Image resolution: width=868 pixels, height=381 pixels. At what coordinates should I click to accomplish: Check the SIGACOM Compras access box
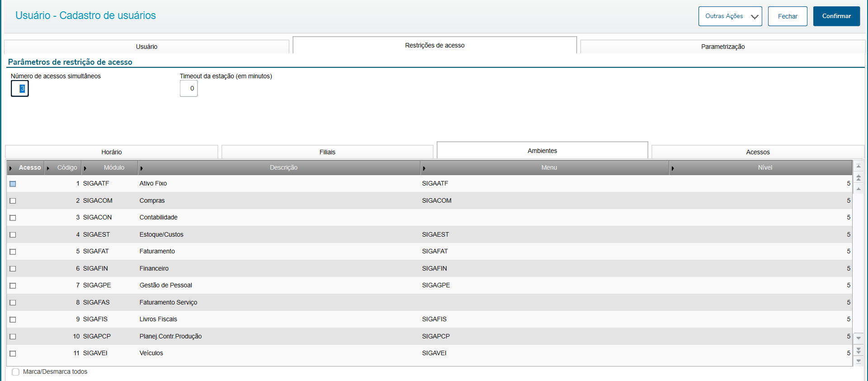pyautogui.click(x=13, y=201)
